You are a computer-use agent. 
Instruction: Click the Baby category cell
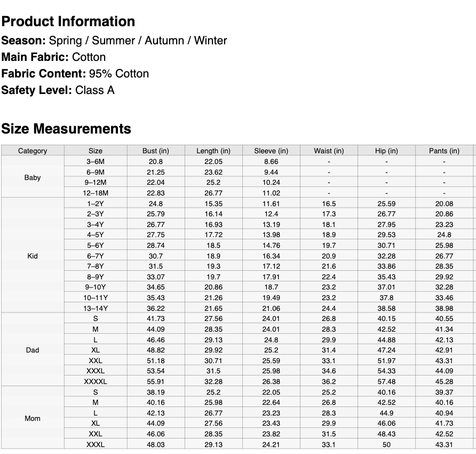point(33,177)
